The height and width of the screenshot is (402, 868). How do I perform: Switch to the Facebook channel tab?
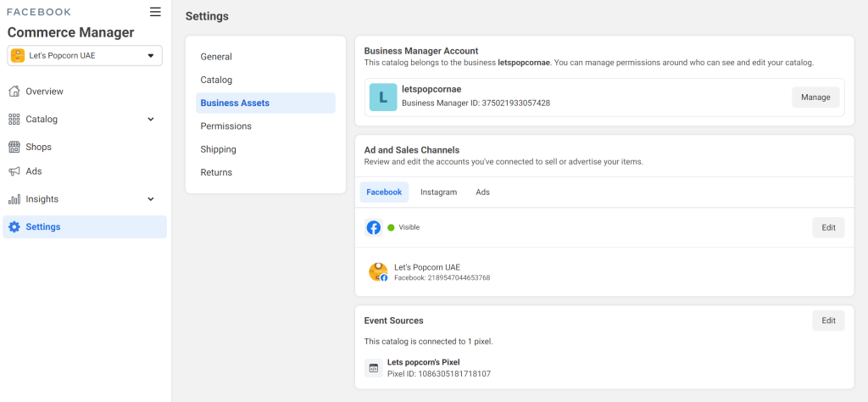click(384, 193)
